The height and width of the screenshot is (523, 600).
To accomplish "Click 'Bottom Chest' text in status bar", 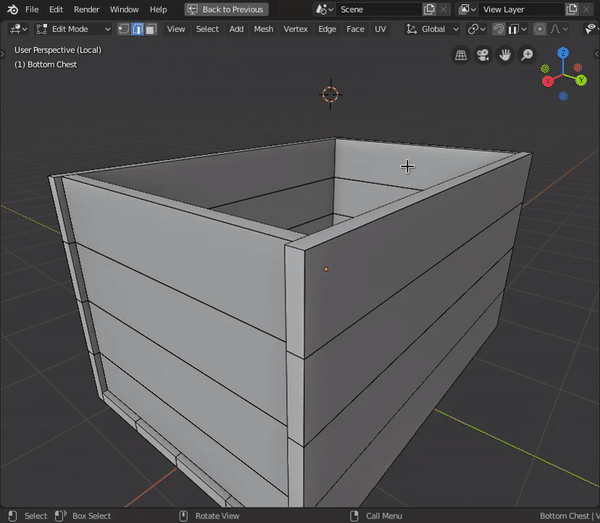I will 564,516.
